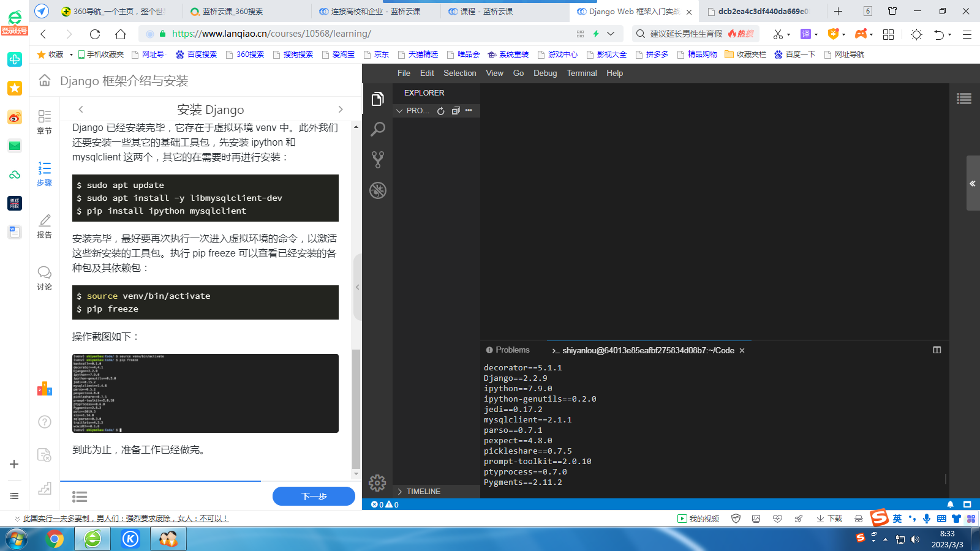Toggle the notifications bell in the status bar
This screenshot has height=551, width=980.
(x=950, y=504)
